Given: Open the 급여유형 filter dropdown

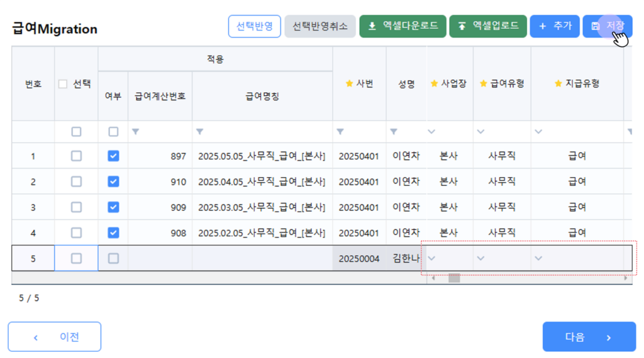Looking at the screenshot, I should click(480, 132).
